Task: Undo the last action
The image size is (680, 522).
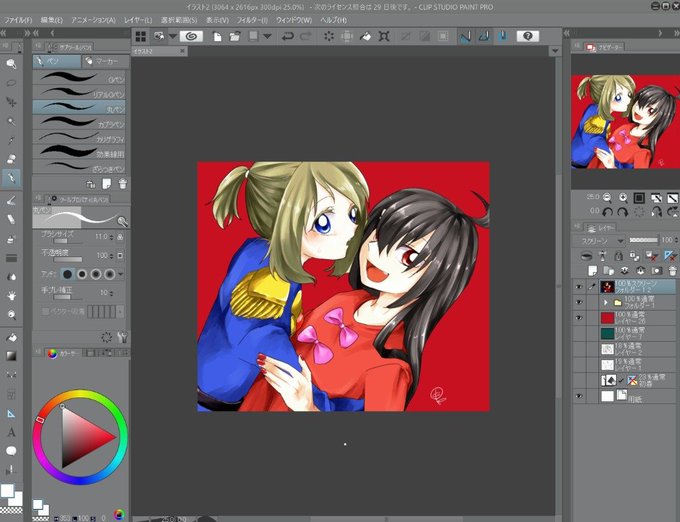Action: click(287, 36)
